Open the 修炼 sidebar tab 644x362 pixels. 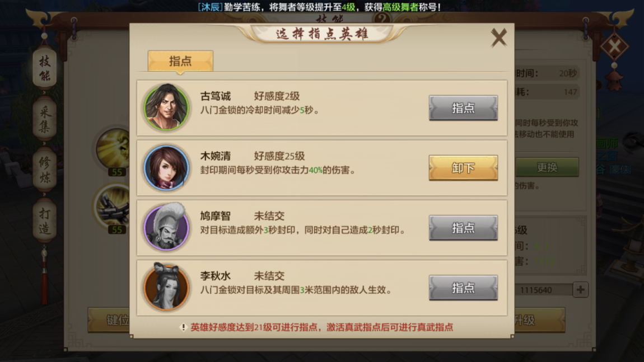coord(44,169)
